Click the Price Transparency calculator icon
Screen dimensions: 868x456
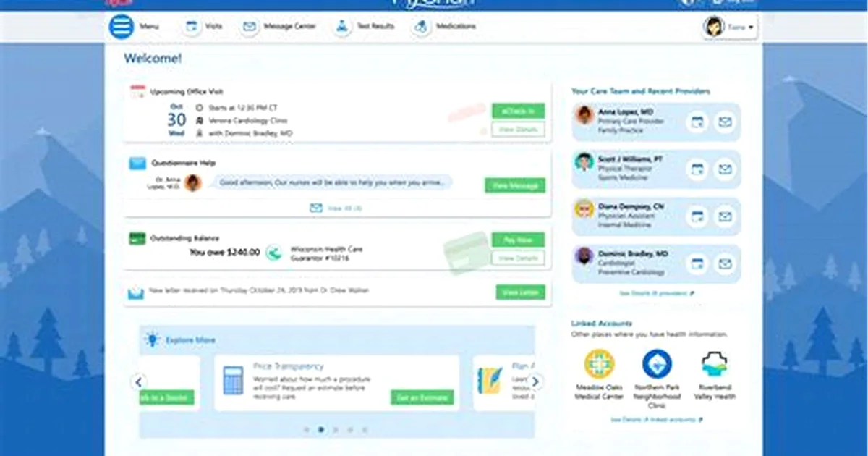pos(233,380)
